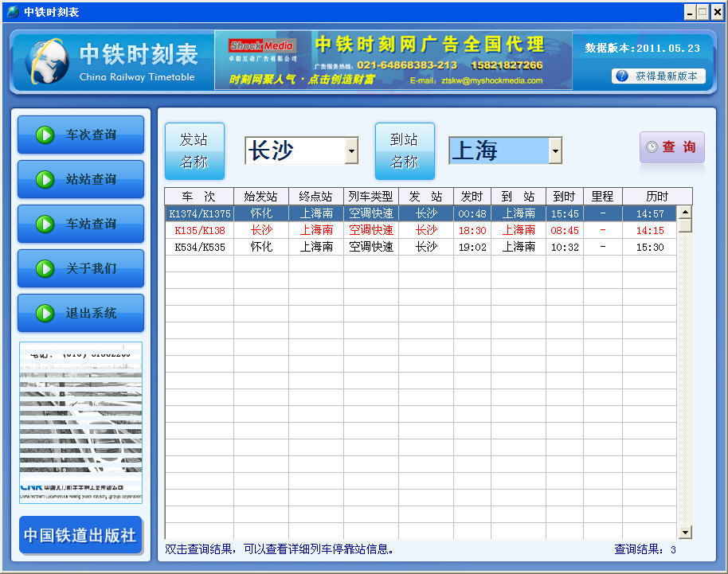Click the results vertical scrollbar thumb

(685, 225)
